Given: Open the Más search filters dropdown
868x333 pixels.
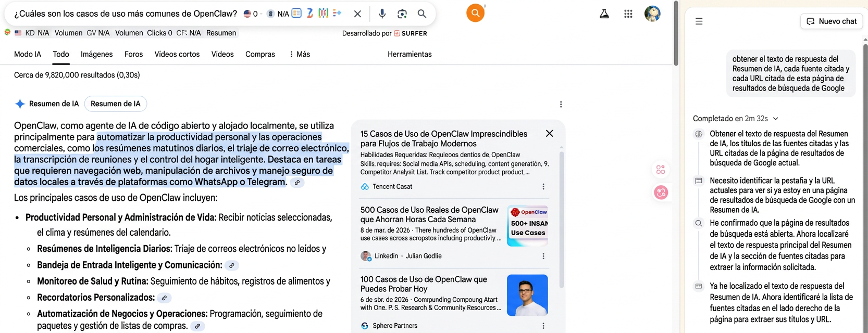Looking at the screenshot, I should (x=300, y=54).
